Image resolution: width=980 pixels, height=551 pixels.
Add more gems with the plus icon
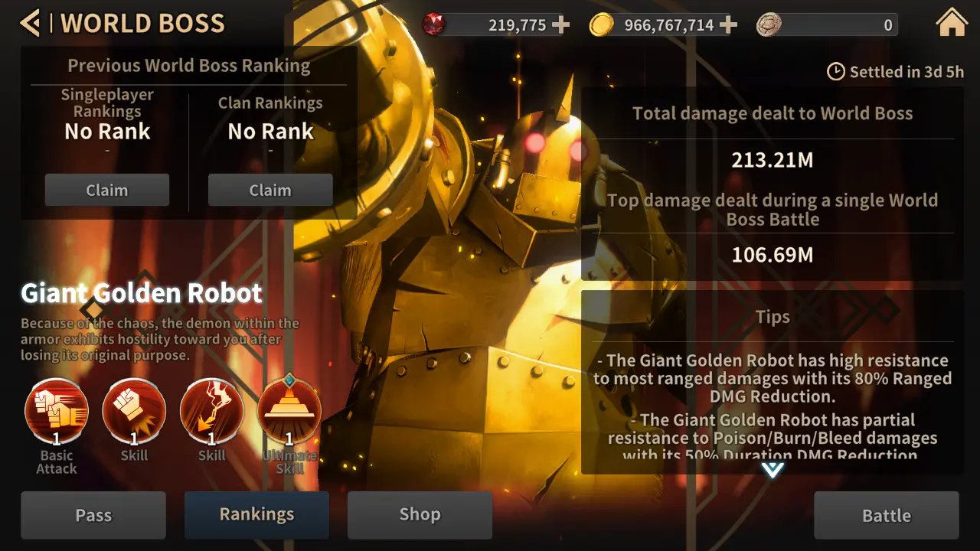pyautogui.click(x=561, y=25)
